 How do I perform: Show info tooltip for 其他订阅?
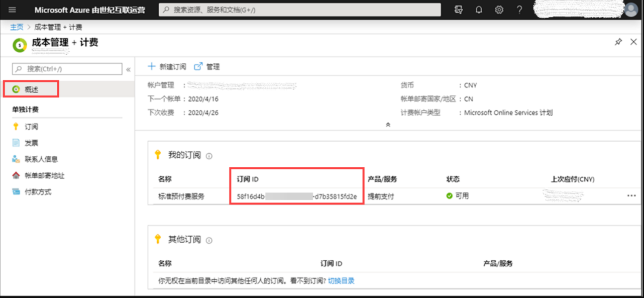click(209, 240)
